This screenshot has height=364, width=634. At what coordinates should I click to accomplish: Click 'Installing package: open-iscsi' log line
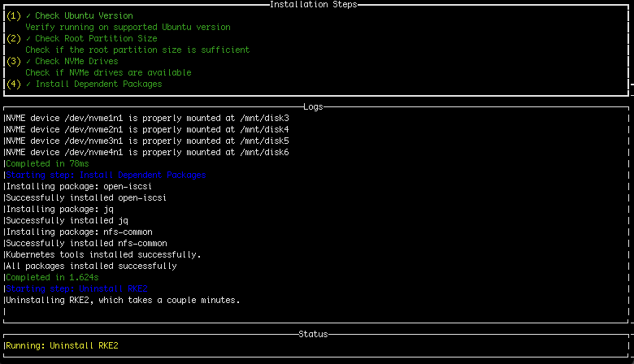tap(79, 186)
